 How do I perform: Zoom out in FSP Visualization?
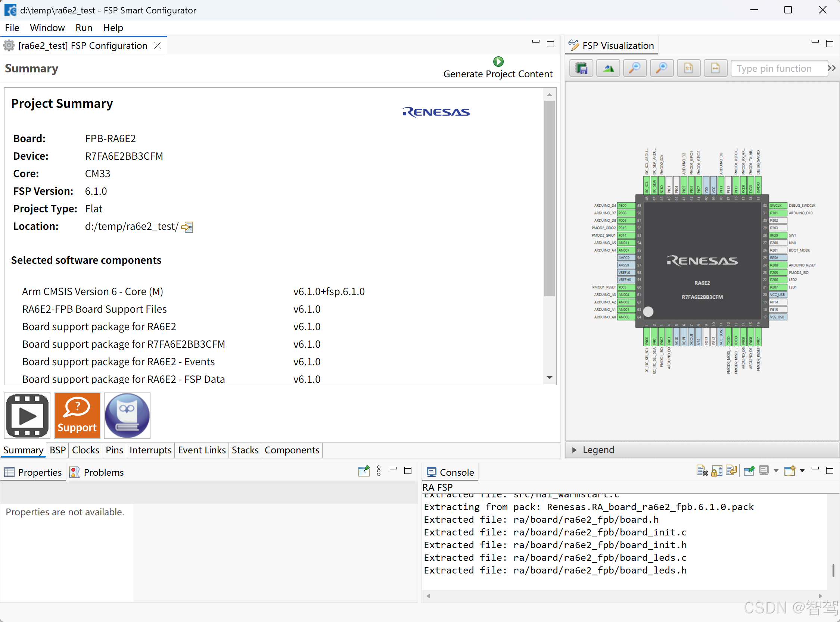[x=635, y=68]
